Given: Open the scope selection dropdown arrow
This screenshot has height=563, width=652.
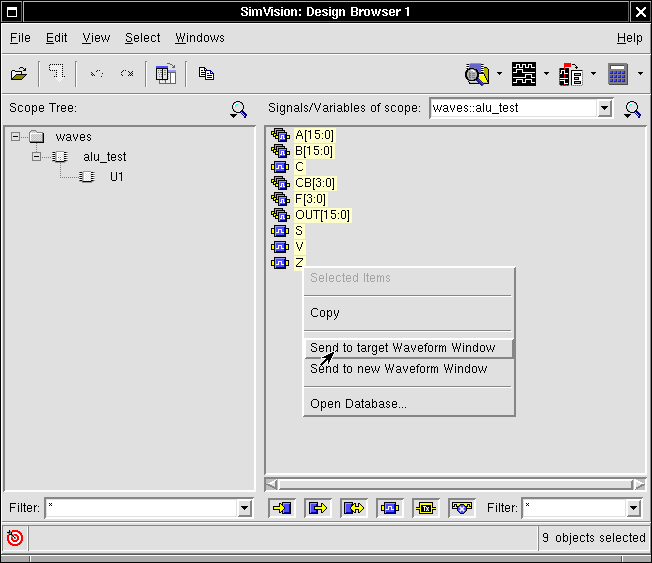Looking at the screenshot, I should (x=605, y=108).
